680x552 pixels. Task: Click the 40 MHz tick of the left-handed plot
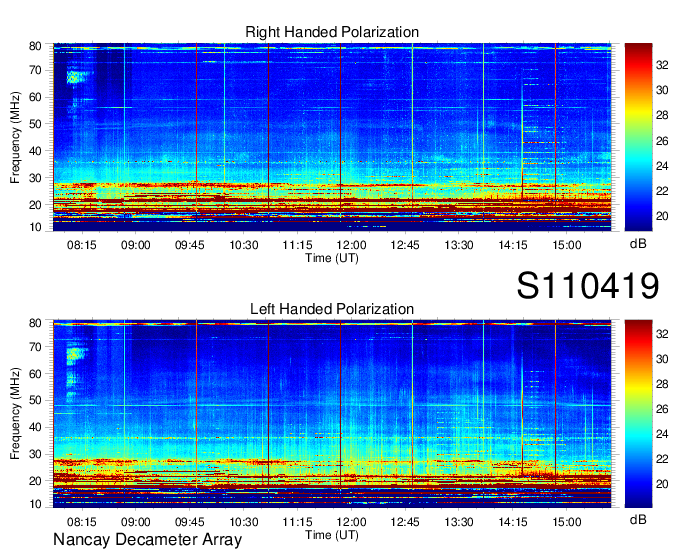pyautogui.click(x=35, y=427)
